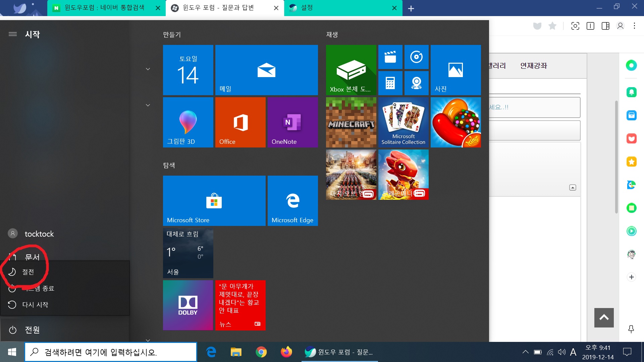The height and width of the screenshot is (362, 644).
Task: Bookmark the page with star icon
Action: point(552,26)
